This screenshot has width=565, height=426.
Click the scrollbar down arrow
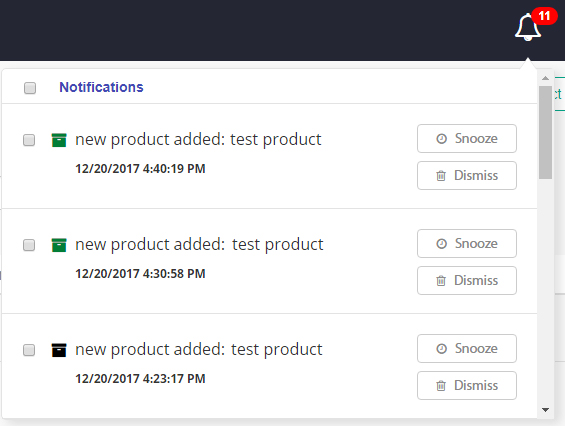(545, 410)
